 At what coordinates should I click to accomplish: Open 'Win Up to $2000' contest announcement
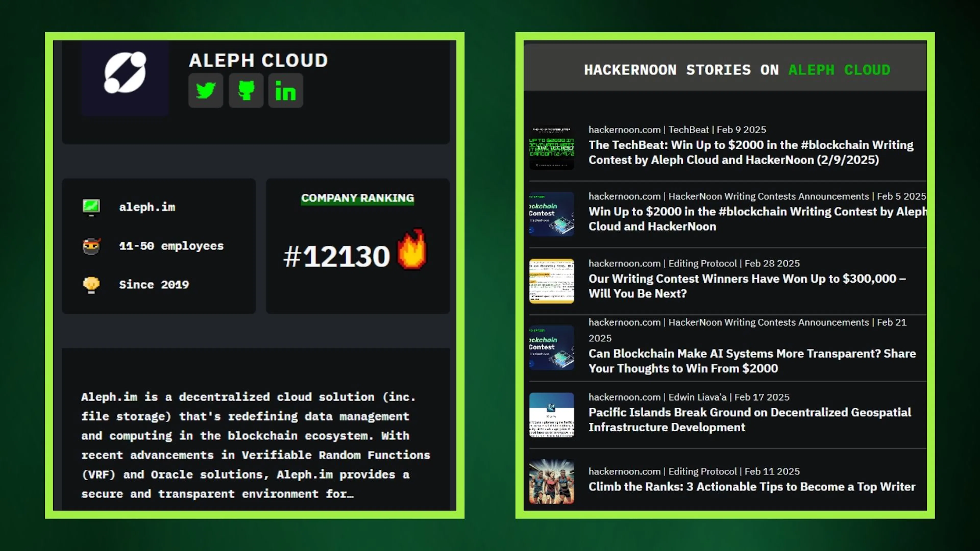tap(757, 219)
